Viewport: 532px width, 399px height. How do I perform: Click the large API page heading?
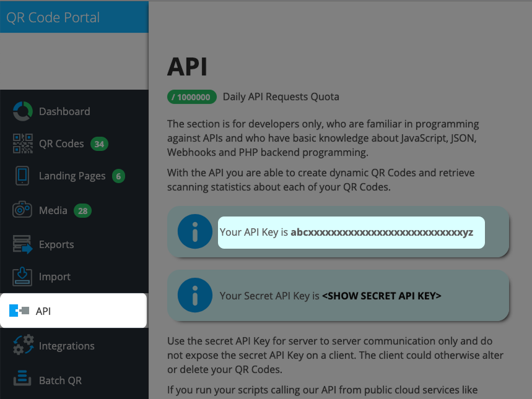click(x=187, y=67)
